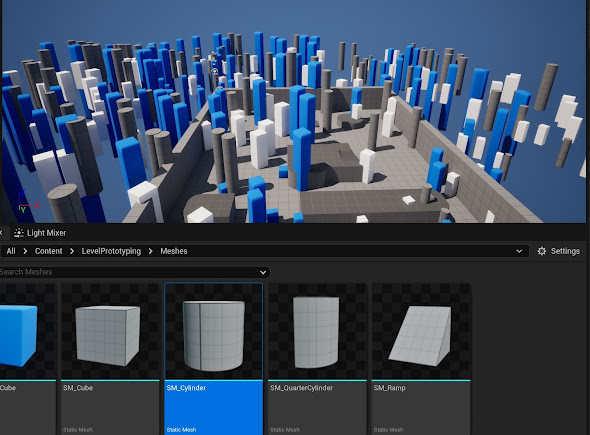Screen dimensions: 590x435
Task: Open the Light Mixer tab
Action: 40,233
